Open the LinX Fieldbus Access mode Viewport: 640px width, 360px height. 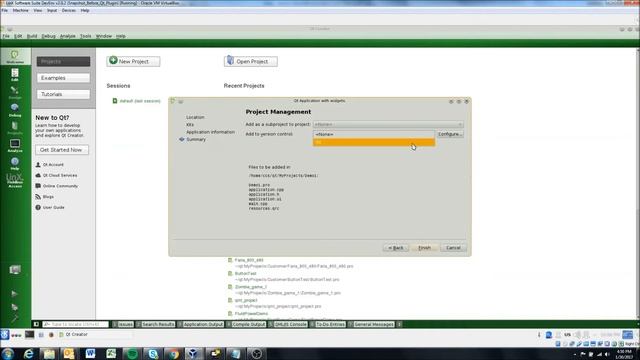15,180
